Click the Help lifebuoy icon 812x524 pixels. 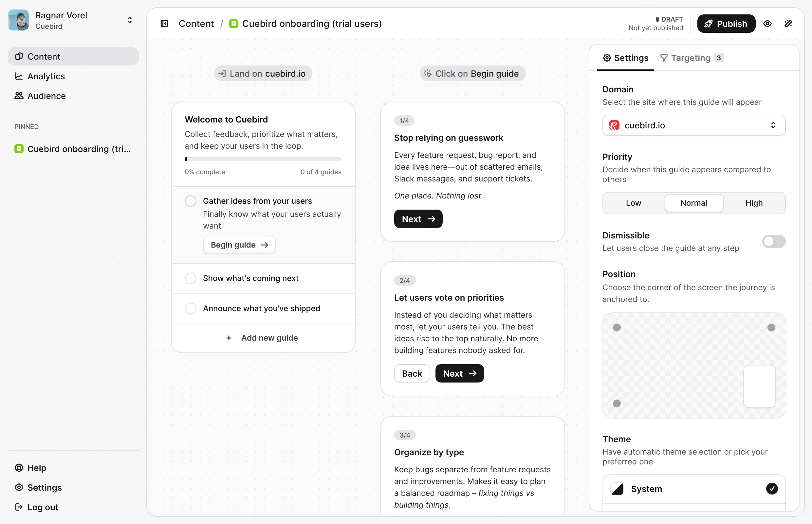coord(19,468)
